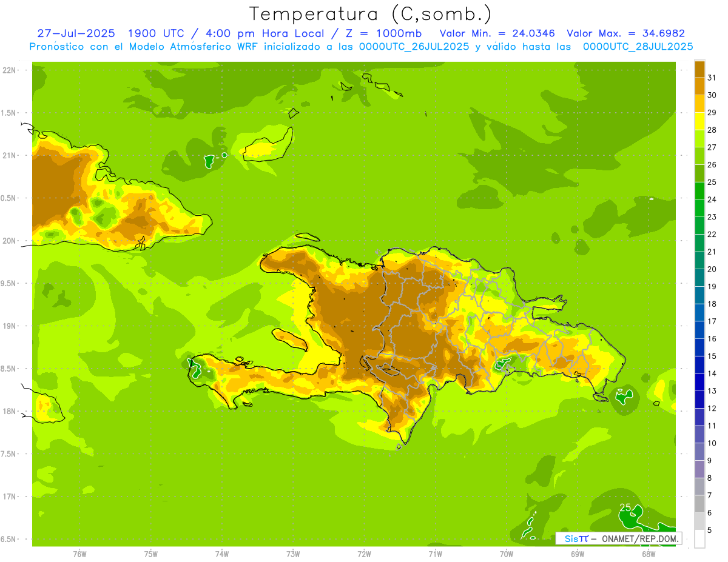Click the "72W" longitude label

[x=364, y=554]
